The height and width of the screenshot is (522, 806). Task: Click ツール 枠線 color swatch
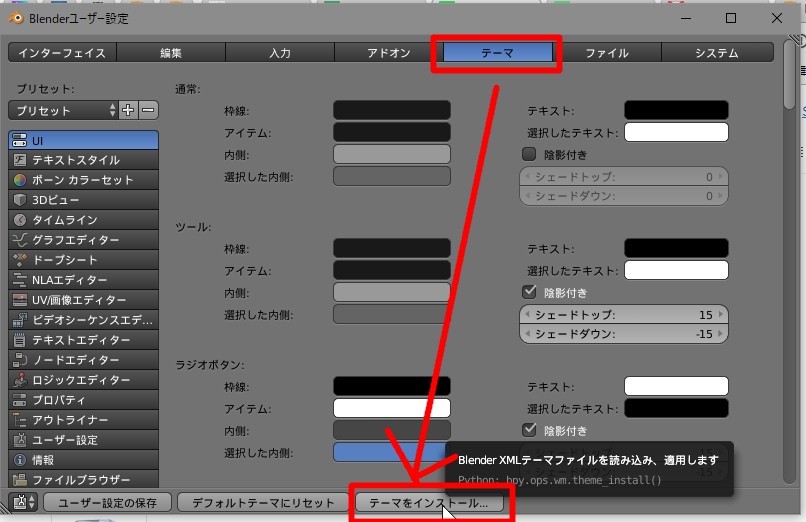(392, 248)
